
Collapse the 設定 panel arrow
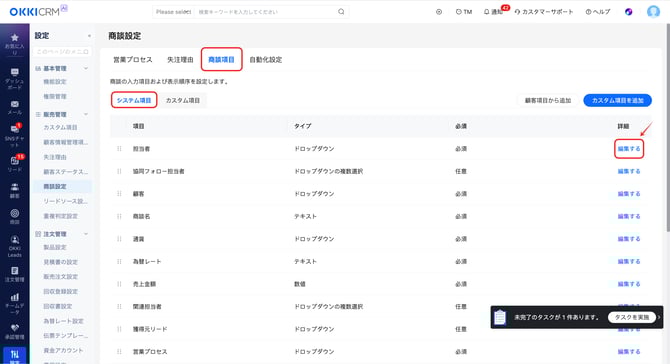click(89, 36)
